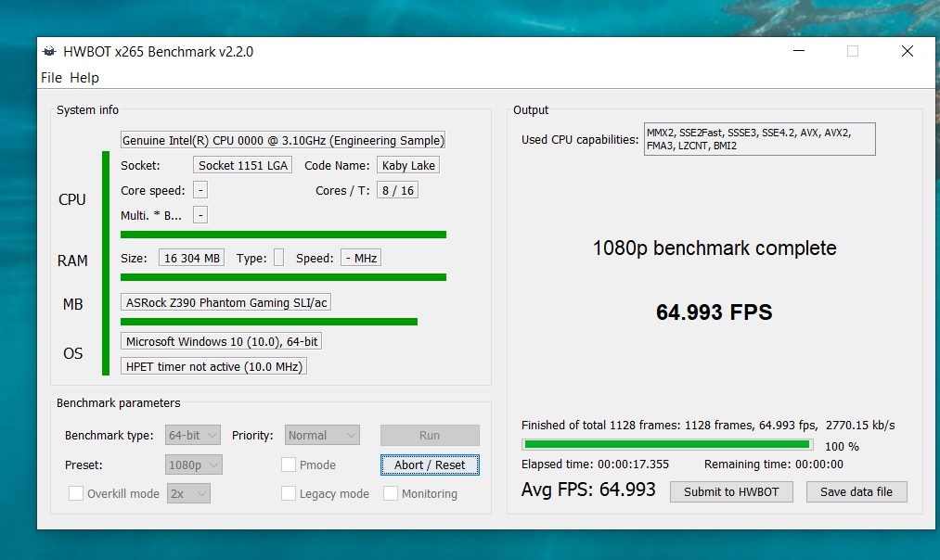
Task: Click the empty RAM Type field
Action: tap(278, 258)
